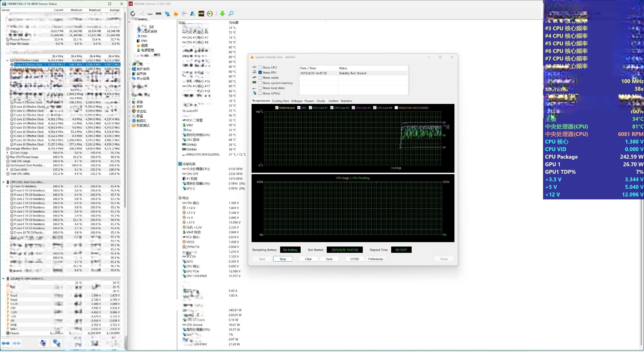Select P-core 0 Effective Clock row in HWiNFO
The width and height of the screenshot is (644, 352).
pos(65,65)
